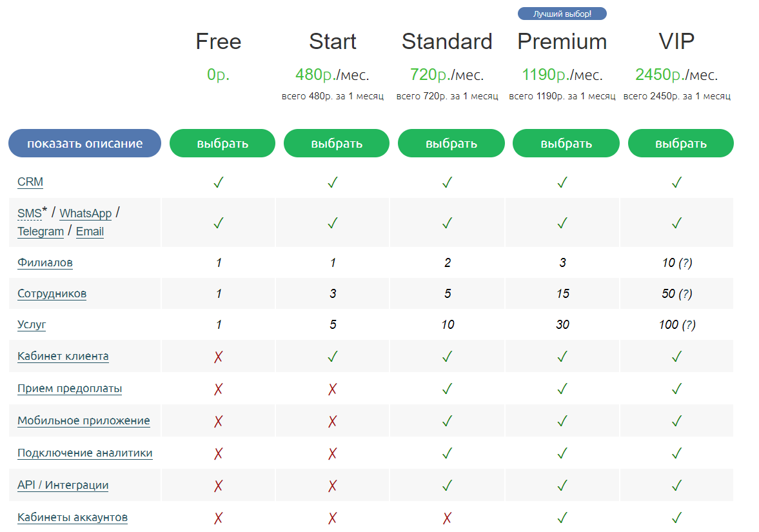Open the Сотрудников feature link
759x532 pixels.
click(x=52, y=294)
